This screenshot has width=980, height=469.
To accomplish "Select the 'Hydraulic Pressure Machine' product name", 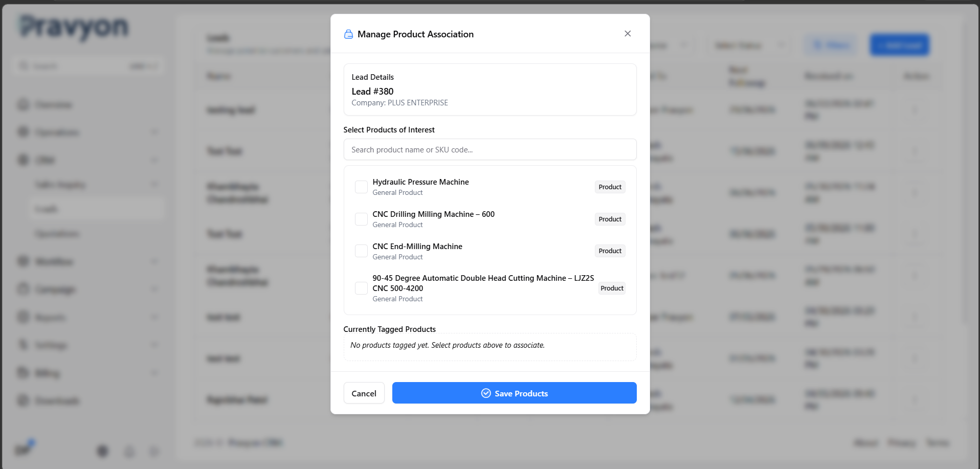I will pos(420,182).
